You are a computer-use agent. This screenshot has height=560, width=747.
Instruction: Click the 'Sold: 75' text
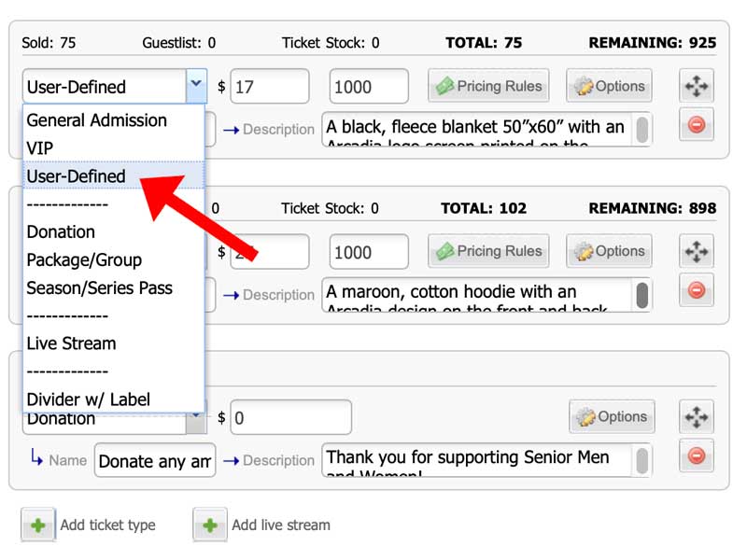pos(49,42)
